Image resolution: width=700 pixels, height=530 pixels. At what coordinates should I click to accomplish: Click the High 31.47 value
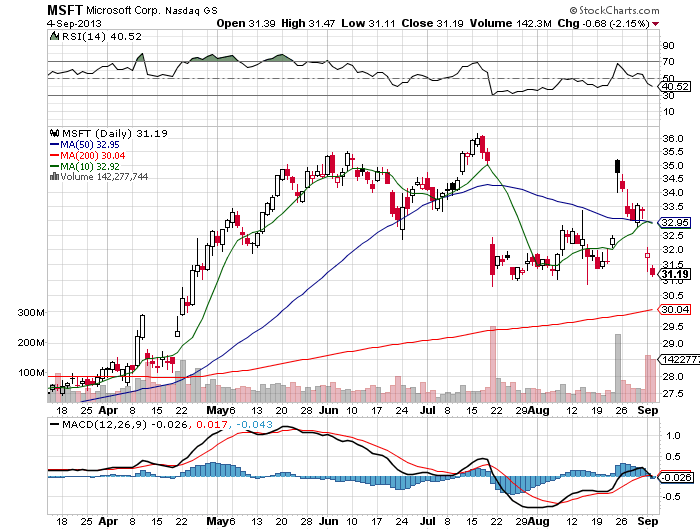point(308,23)
